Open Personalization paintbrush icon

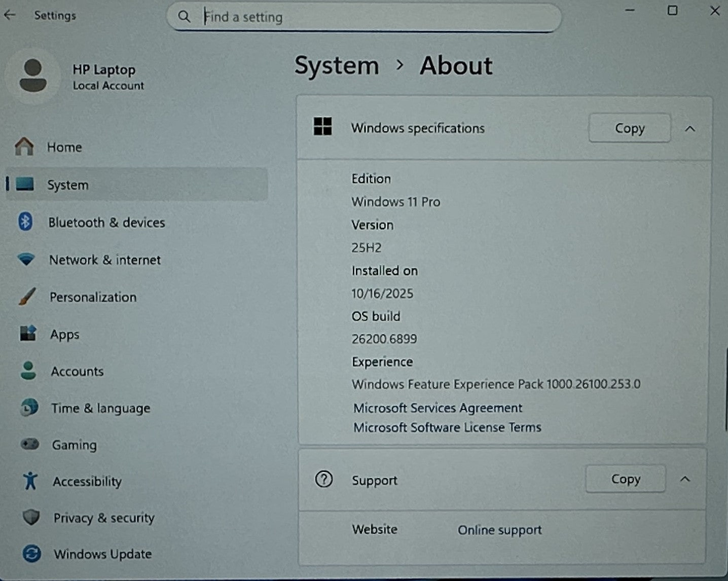[x=27, y=297]
